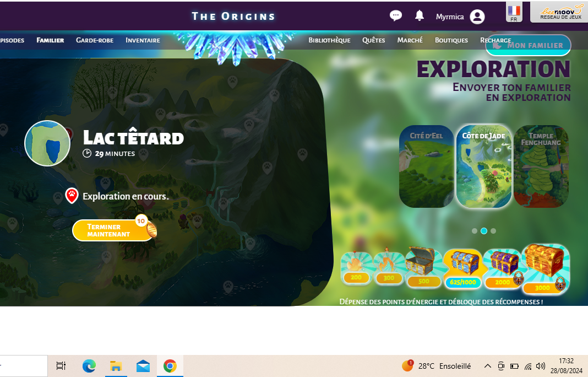Select the Cité d'Eel map card
588x377 pixels.
(426, 166)
